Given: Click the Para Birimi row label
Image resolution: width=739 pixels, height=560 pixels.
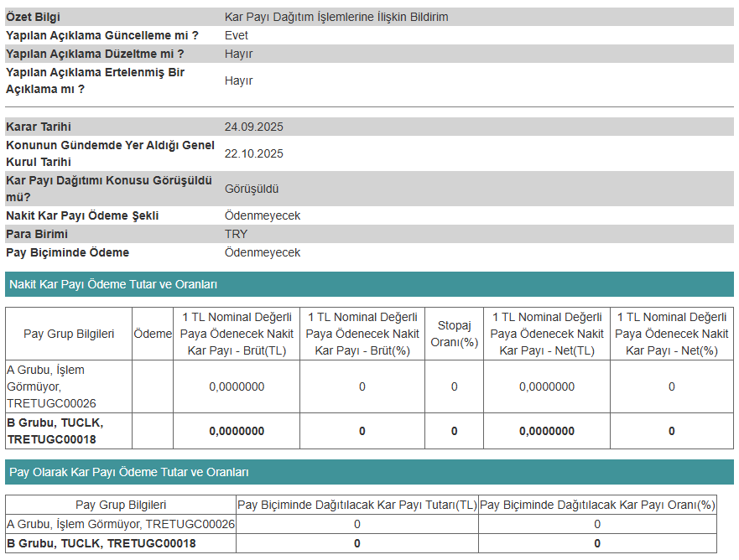Looking at the screenshot, I should (37, 234).
